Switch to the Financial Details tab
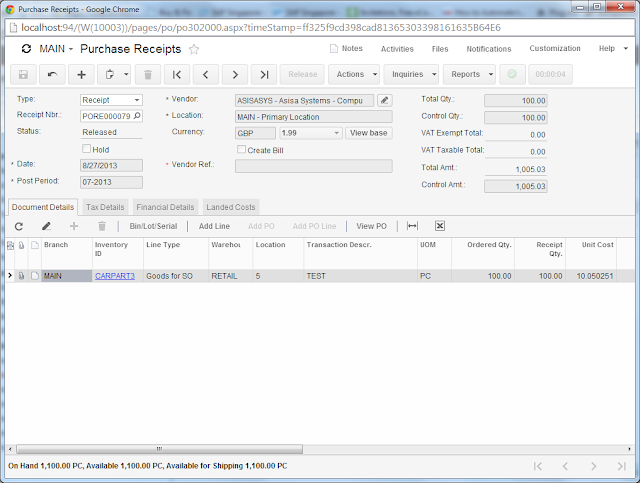 click(x=165, y=207)
